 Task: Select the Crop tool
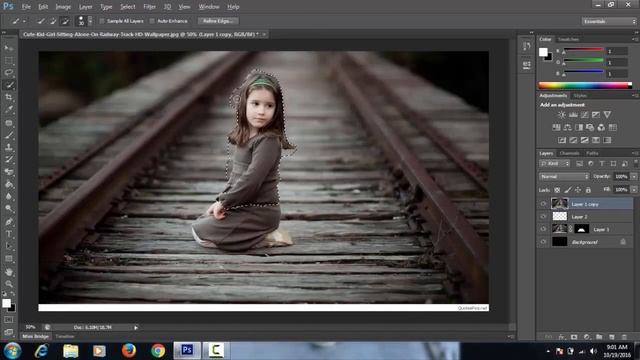point(9,97)
